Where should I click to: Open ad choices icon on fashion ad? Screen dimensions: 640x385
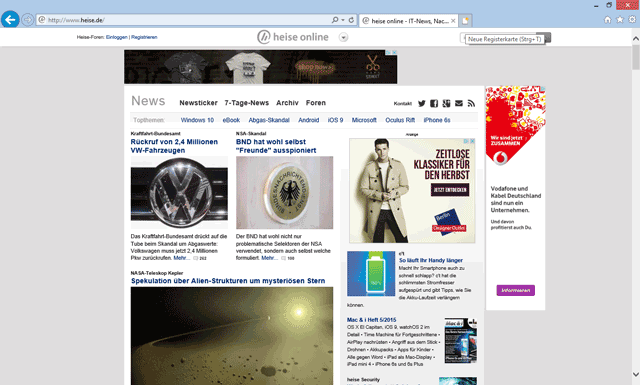(466, 141)
